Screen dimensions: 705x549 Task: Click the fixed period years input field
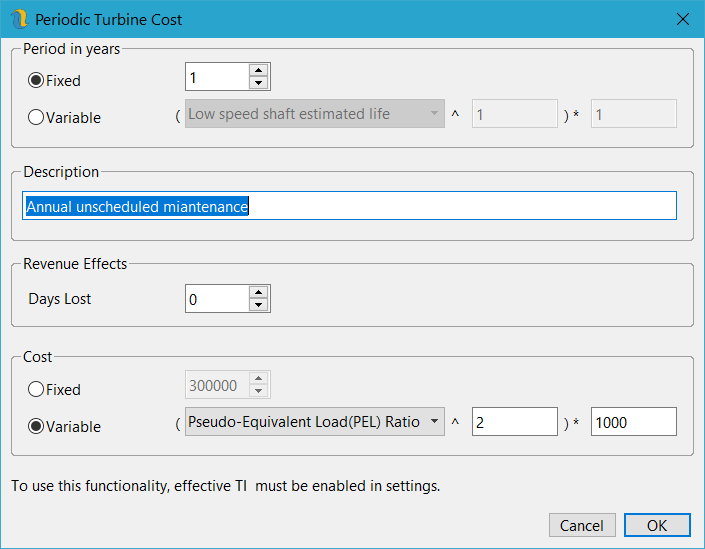[x=216, y=77]
